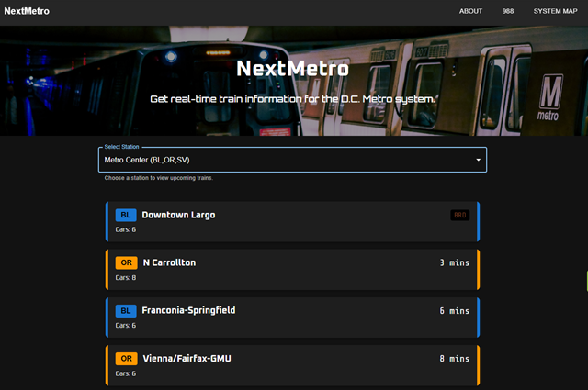Click the OR badge on N Carrollton train
Image resolution: width=588 pixels, height=390 pixels.
(x=126, y=262)
